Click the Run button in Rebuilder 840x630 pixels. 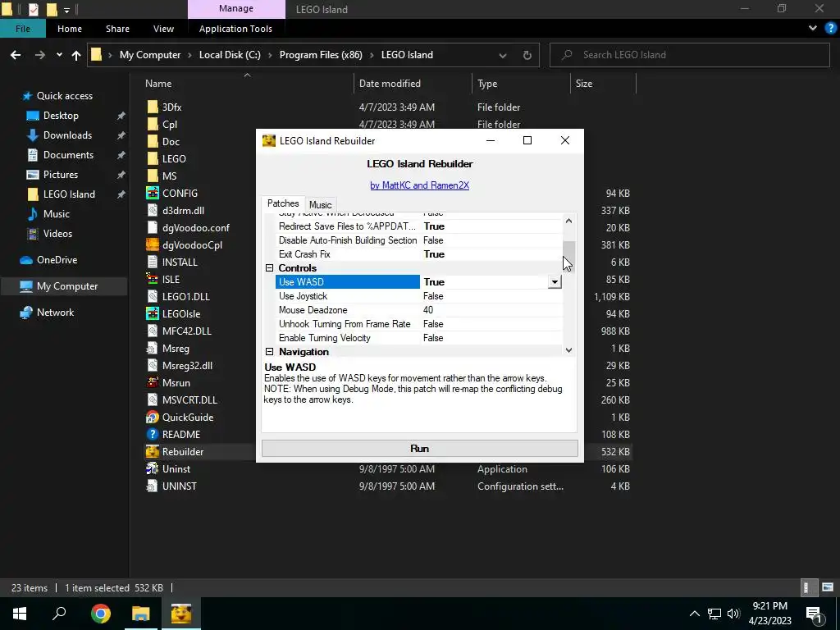(x=419, y=449)
